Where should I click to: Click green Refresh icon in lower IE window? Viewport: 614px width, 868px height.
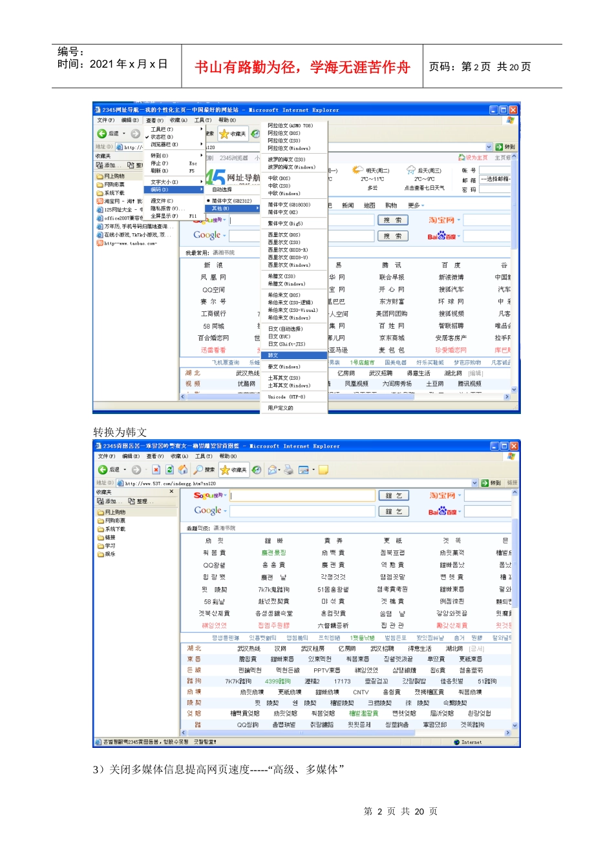169,470
